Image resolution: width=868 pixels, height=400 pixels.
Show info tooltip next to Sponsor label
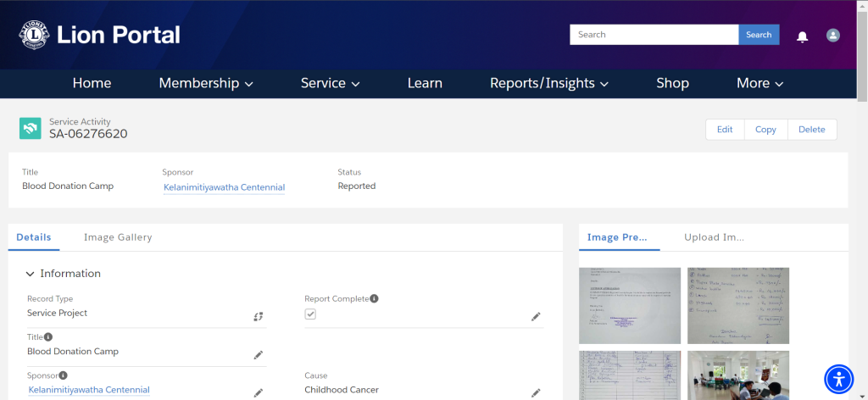click(x=63, y=375)
